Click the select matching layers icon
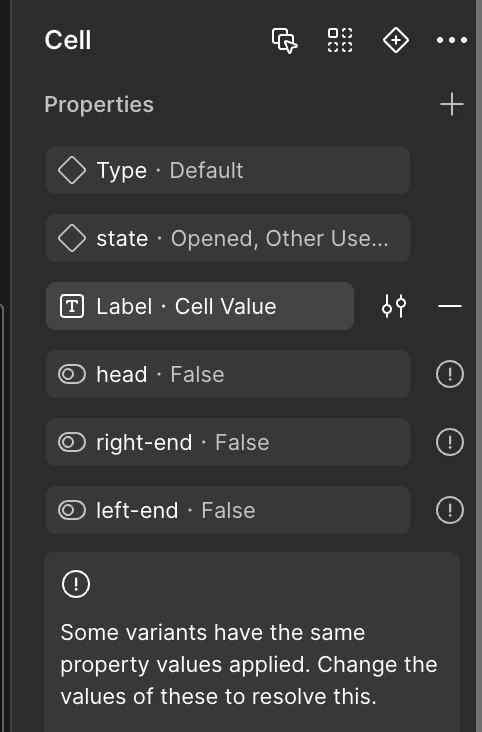Screen dimensions: 482x732 coord(284,41)
